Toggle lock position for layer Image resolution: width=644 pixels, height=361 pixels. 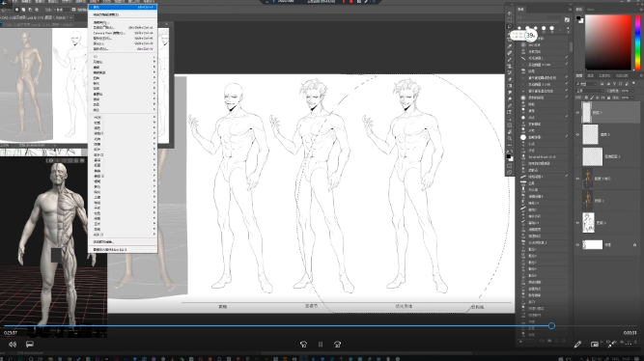pos(598,97)
